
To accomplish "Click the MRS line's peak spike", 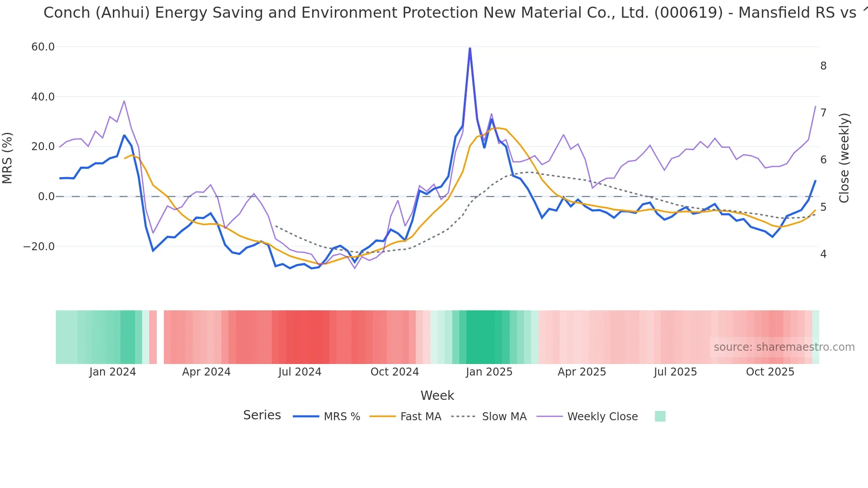I will point(470,49).
